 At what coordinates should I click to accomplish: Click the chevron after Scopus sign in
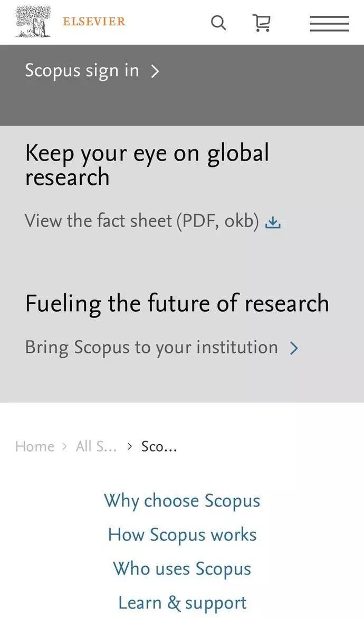(x=156, y=71)
